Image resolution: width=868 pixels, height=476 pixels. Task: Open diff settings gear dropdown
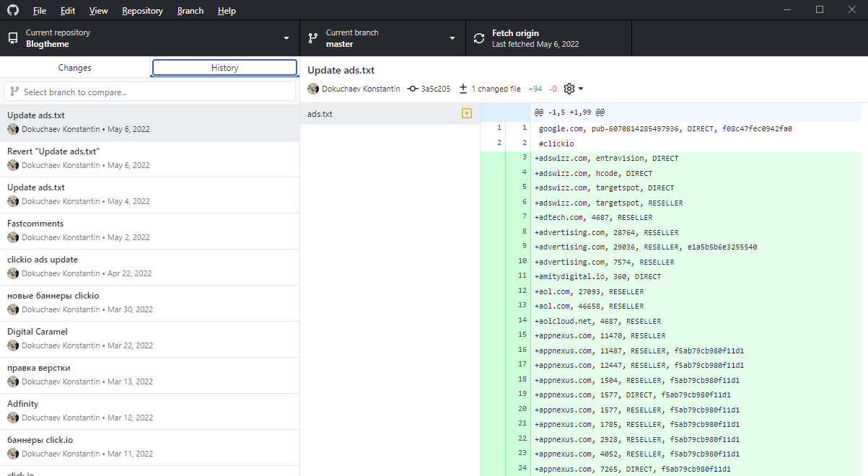point(573,89)
